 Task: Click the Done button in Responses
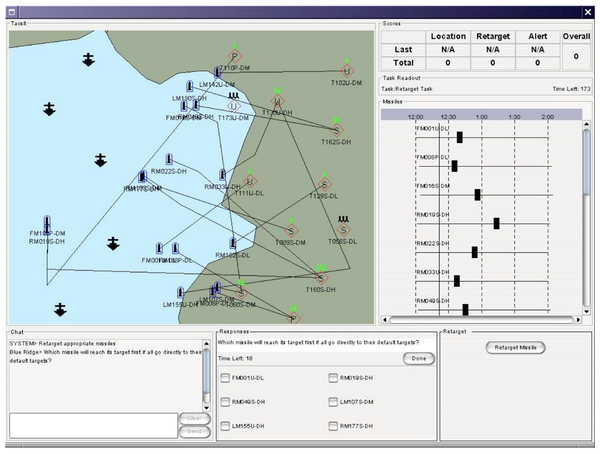419,359
